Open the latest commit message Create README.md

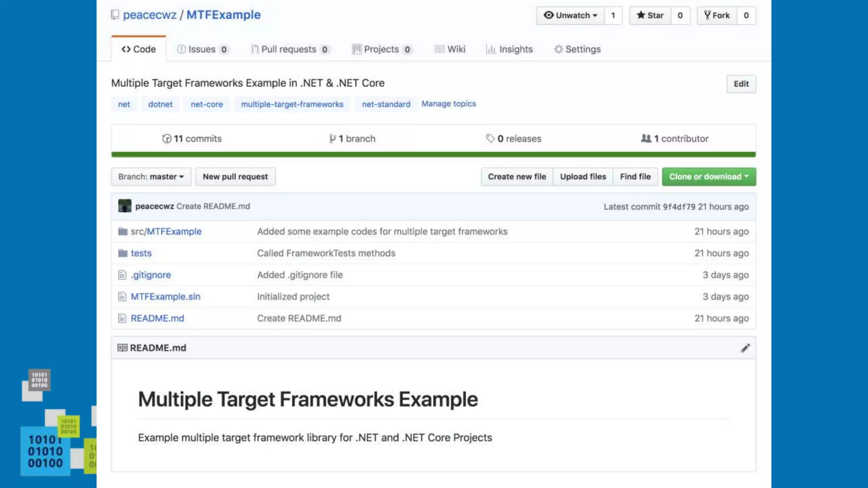click(213, 206)
